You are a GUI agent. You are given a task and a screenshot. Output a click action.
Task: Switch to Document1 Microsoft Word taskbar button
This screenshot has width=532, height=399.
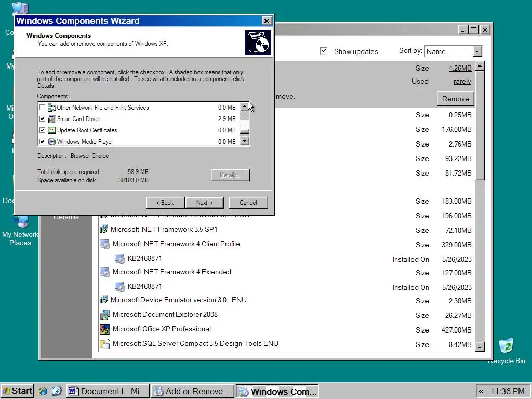click(108, 391)
